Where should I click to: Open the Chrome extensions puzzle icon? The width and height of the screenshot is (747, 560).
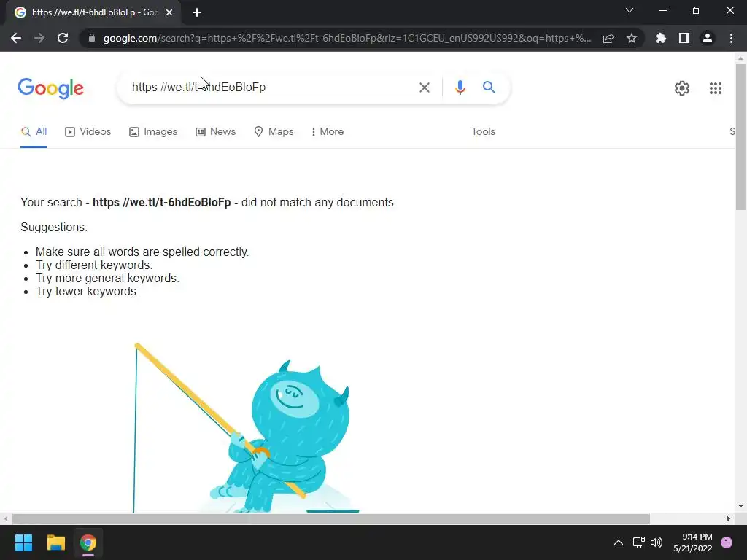660,38
